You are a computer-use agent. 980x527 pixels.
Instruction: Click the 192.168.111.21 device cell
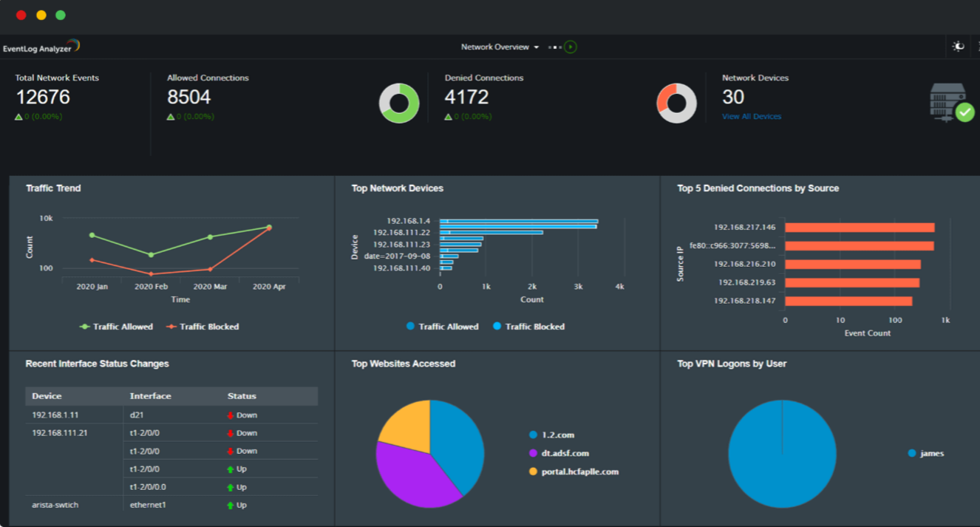pyautogui.click(x=59, y=433)
